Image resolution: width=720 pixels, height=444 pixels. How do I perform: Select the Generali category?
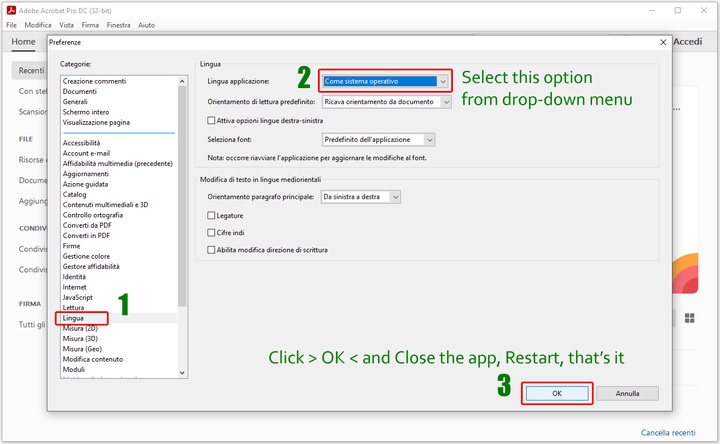pos(75,101)
